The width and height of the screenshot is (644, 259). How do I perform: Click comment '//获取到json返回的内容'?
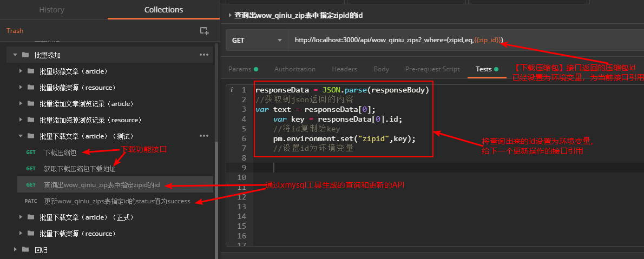pos(304,99)
